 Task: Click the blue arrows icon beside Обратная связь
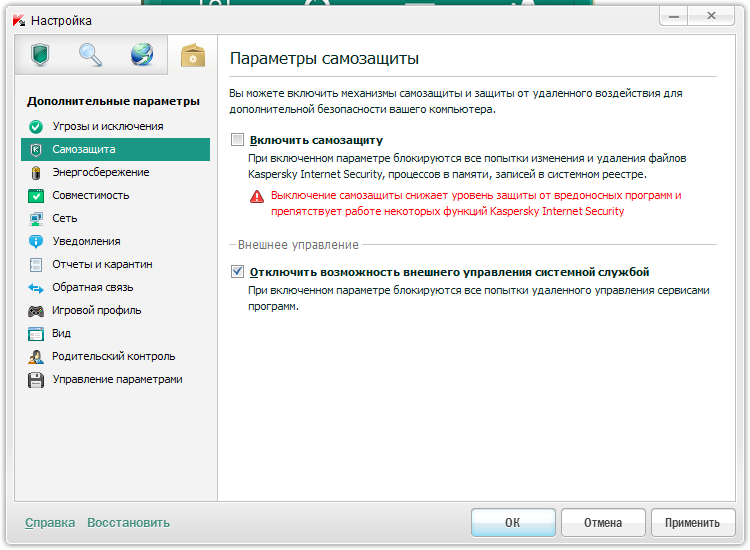(36, 288)
